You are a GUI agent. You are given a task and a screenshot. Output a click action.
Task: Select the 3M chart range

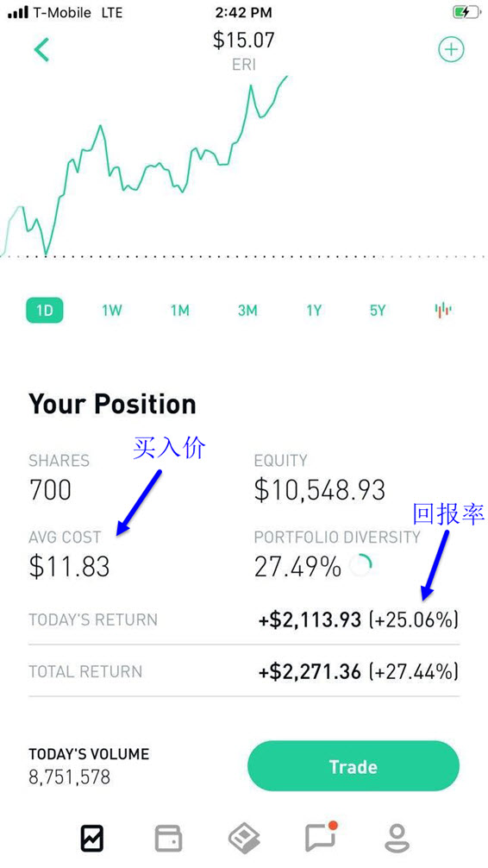pyautogui.click(x=247, y=311)
